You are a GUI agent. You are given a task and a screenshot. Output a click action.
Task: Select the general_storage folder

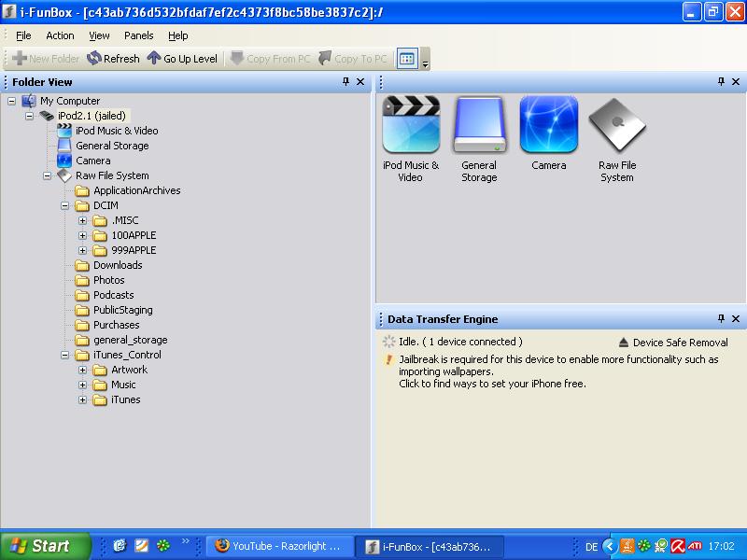coord(130,340)
